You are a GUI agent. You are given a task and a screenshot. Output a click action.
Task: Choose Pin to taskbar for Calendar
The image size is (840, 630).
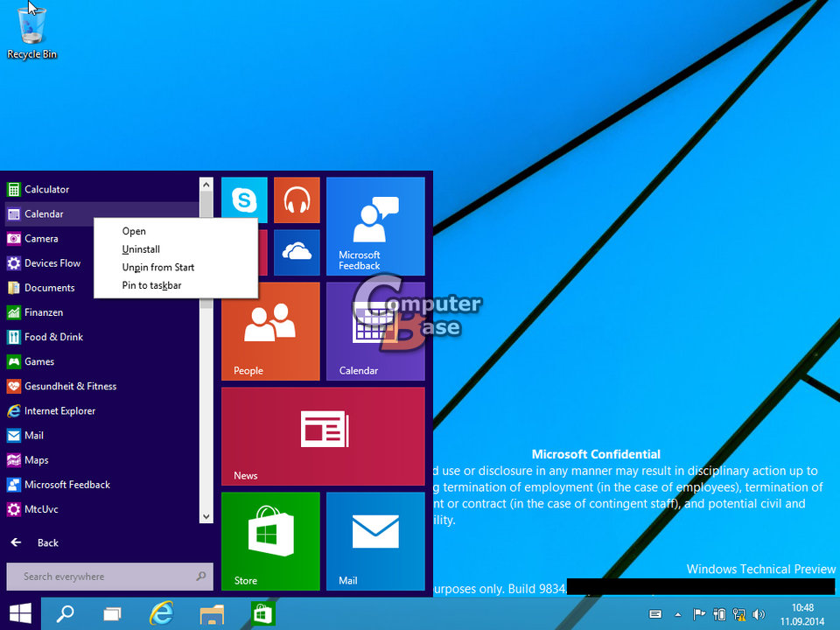tap(150, 284)
